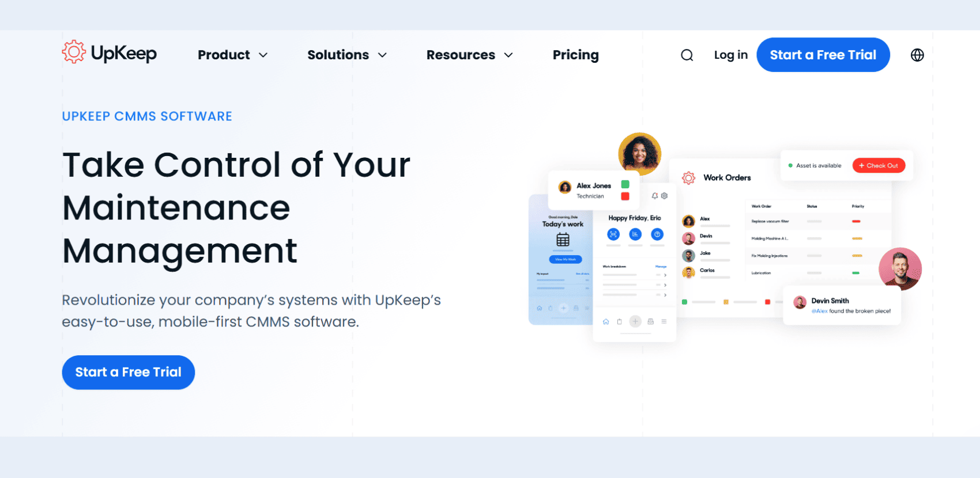Click the Replace vacuum filter work order
Image resolution: width=980 pixels, height=478 pixels.
coord(770,221)
